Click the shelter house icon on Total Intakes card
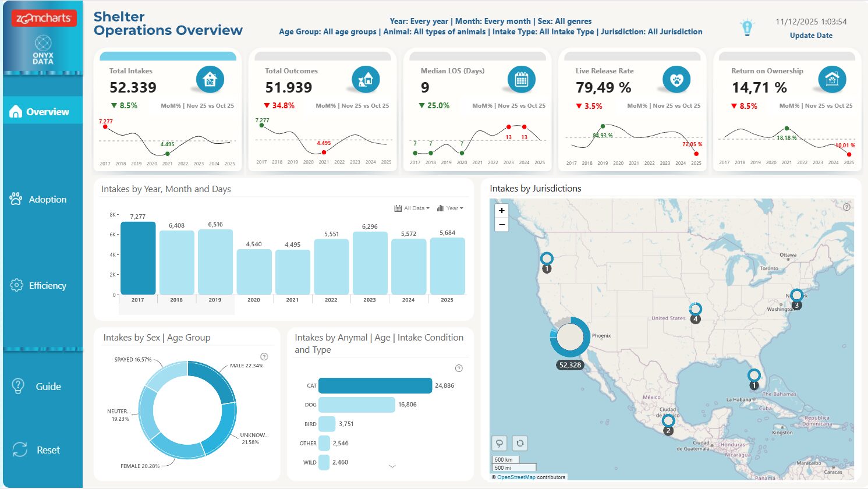This screenshot has width=868, height=489. coord(210,80)
